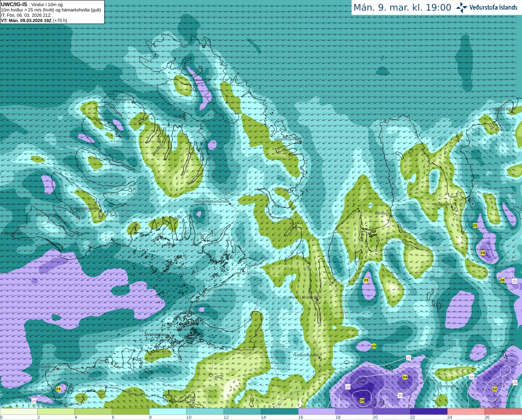Click the Bergstaðir place label
The width and height of the screenshot is (522, 420).
click(x=442, y=204)
